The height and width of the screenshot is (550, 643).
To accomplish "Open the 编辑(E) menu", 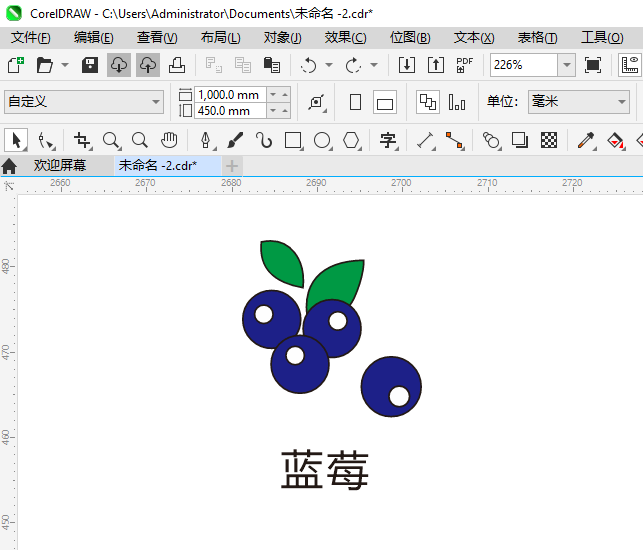I will pyautogui.click(x=94, y=38).
